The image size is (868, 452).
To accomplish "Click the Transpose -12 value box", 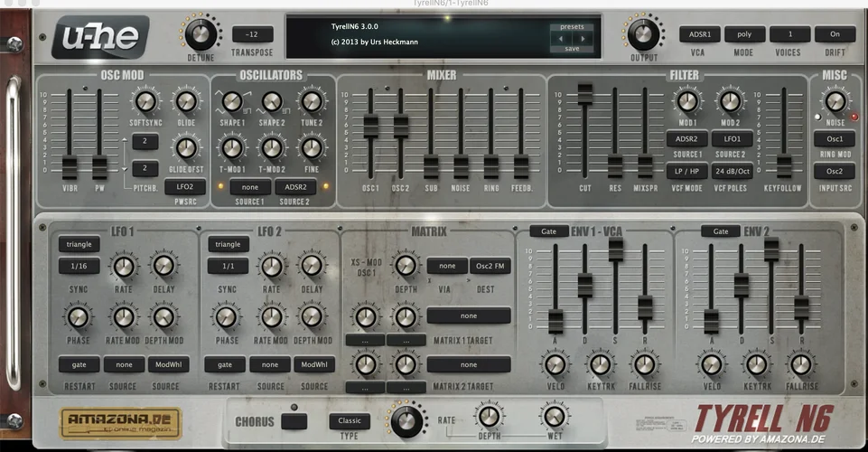I will click(x=252, y=34).
